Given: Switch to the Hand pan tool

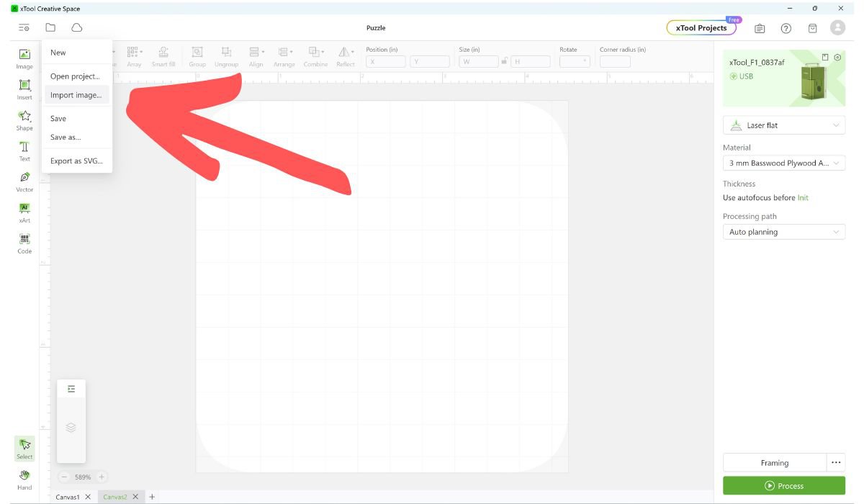Looking at the screenshot, I should click(x=24, y=479).
